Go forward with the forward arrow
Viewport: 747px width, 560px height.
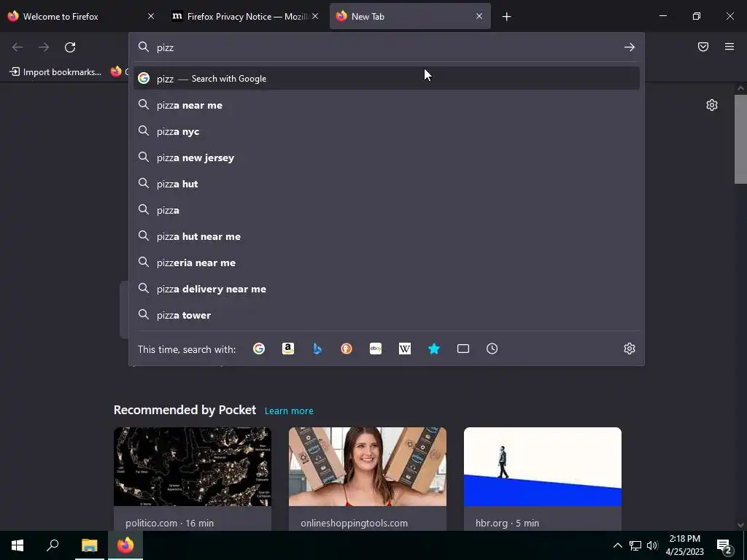[x=44, y=47]
